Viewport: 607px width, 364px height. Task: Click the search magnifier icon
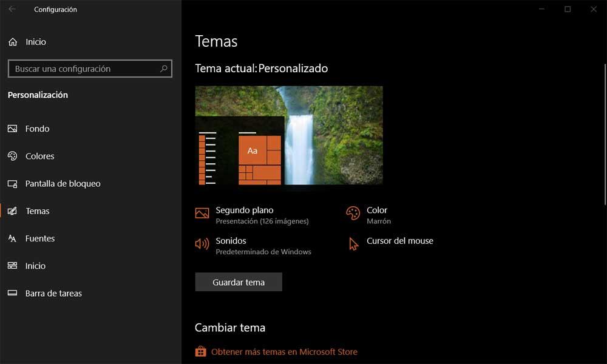pos(164,69)
